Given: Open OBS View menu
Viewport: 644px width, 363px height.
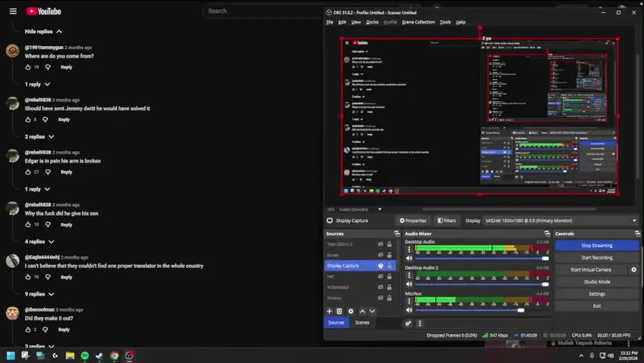Looking at the screenshot, I should [x=356, y=22].
